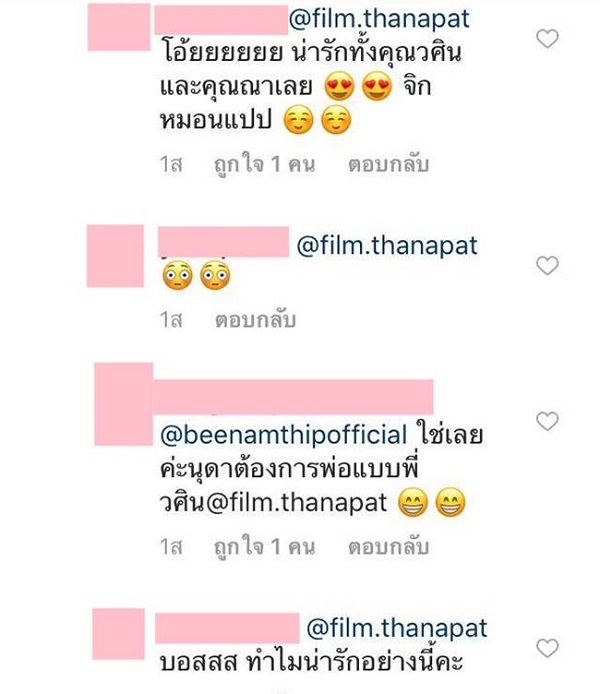This screenshot has height=694, width=600.
Task: Open the third commenter's username
Action: tap(293, 397)
